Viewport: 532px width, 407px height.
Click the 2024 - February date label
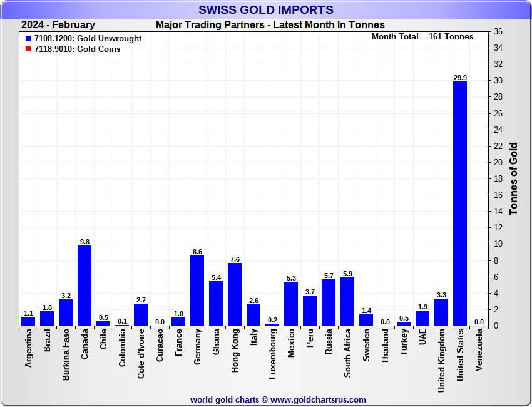(58, 25)
